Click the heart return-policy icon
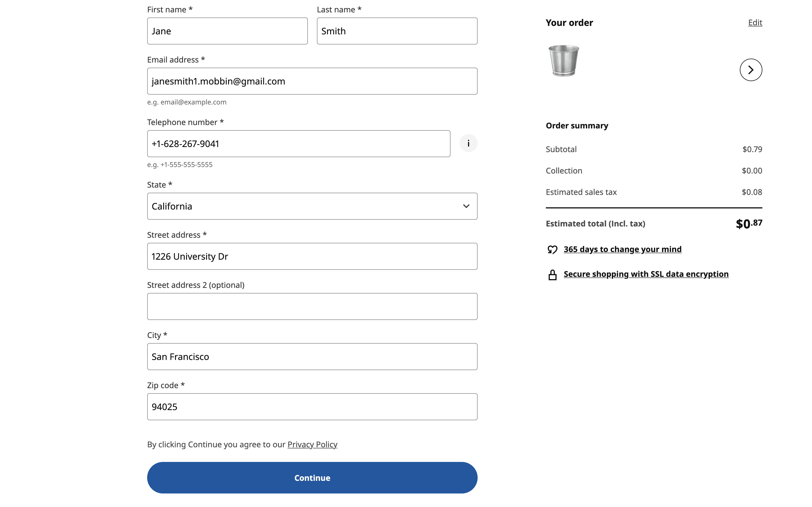The width and height of the screenshot is (812, 507). [552, 250]
